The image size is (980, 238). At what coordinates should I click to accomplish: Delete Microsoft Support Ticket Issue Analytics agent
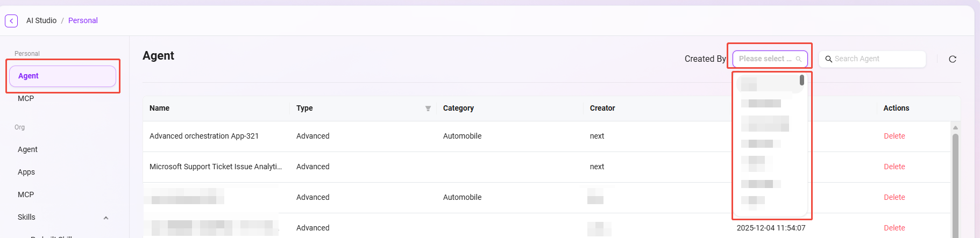894,167
